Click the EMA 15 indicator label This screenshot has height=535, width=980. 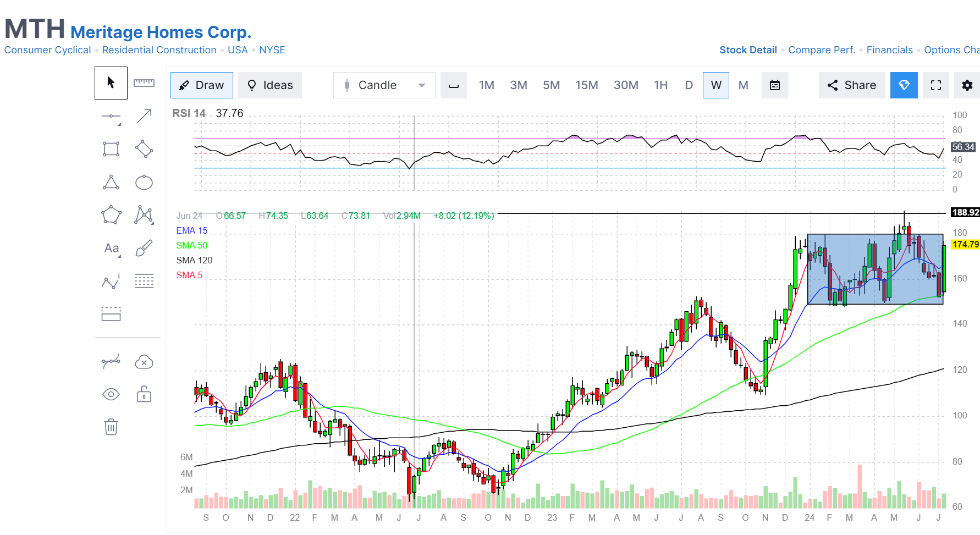[x=192, y=230]
